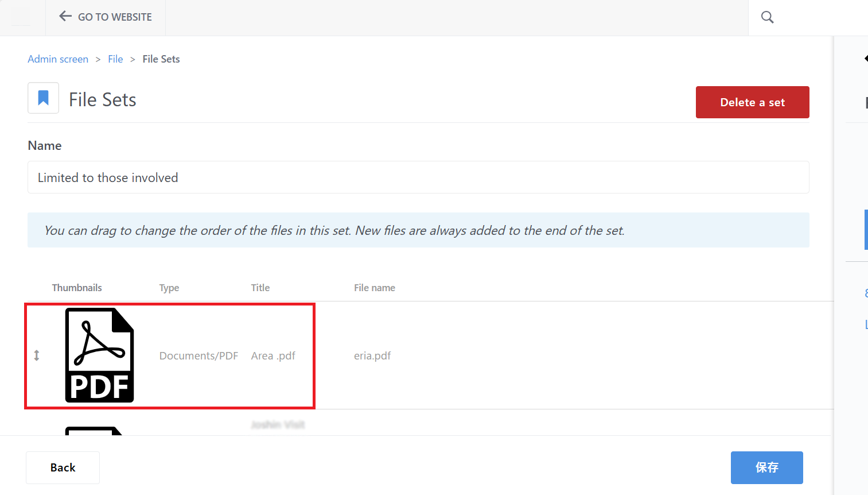Open the search magnifier icon
Image resolution: width=868 pixels, height=495 pixels.
(768, 17)
